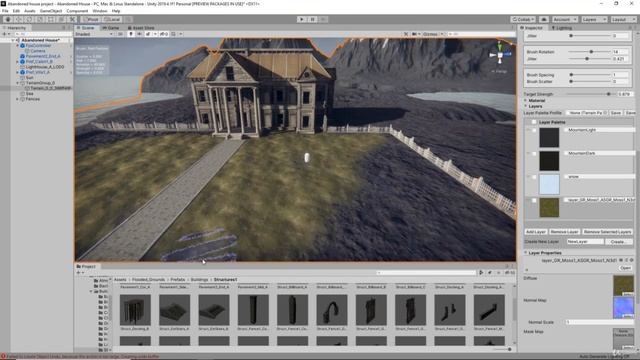640x360 pixels.
Task: Open custom editor tools icon
Action: coord(72,19)
